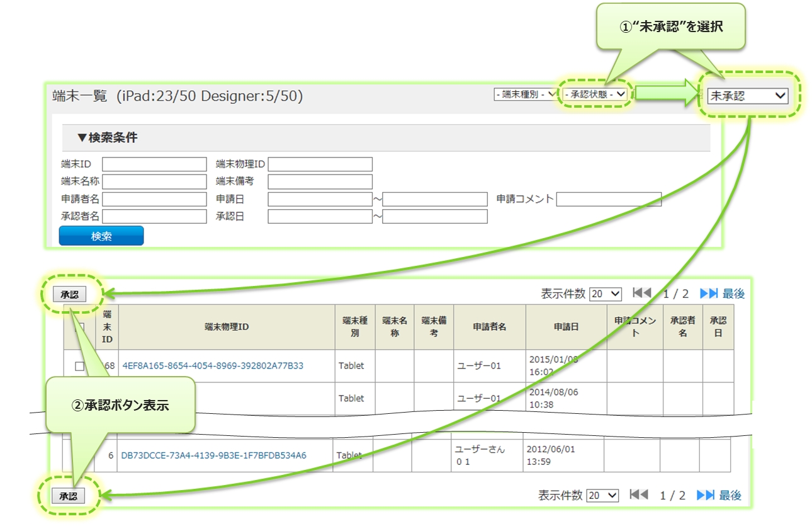
Task: Toggle the select-all checkbox in table header
Action: (80, 328)
